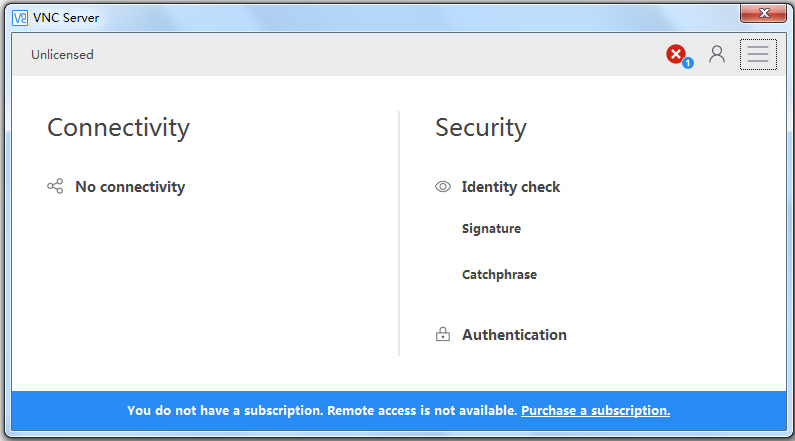
Task: Click the Identity check label
Action: [x=511, y=187]
